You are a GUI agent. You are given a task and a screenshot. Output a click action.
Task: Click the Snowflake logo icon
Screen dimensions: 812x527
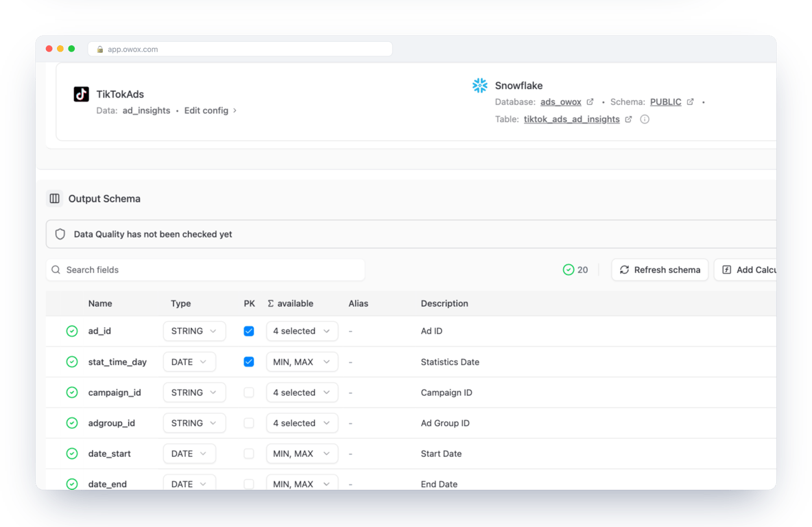(x=480, y=86)
